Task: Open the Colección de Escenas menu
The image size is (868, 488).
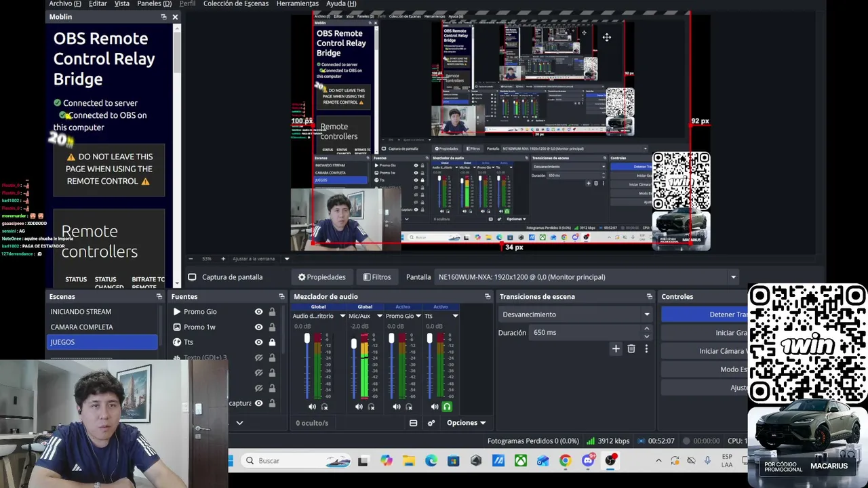Action: point(236,3)
